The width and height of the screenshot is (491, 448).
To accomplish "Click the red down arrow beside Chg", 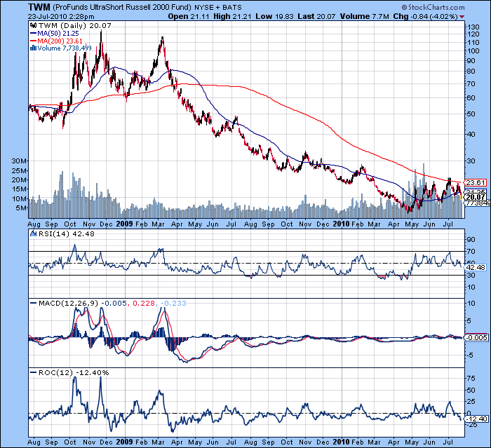I will point(462,17).
